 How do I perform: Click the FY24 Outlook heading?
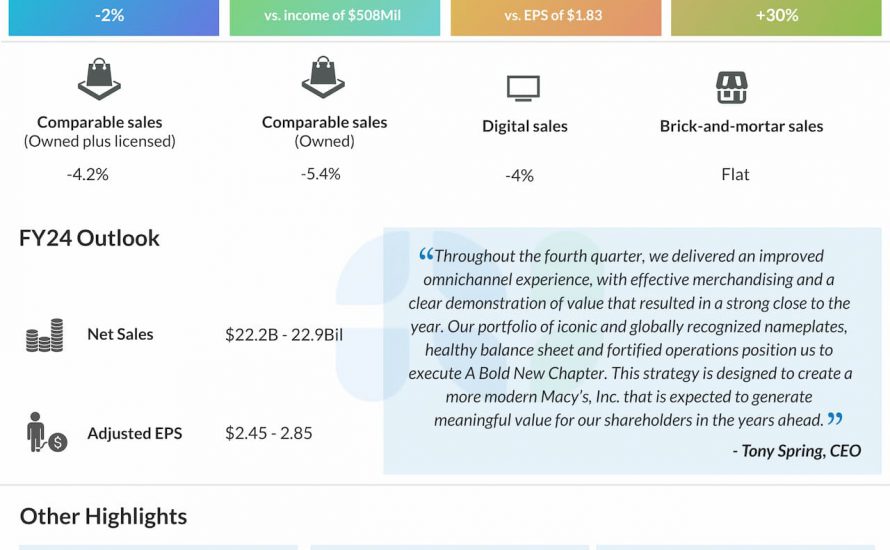[x=89, y=238]
